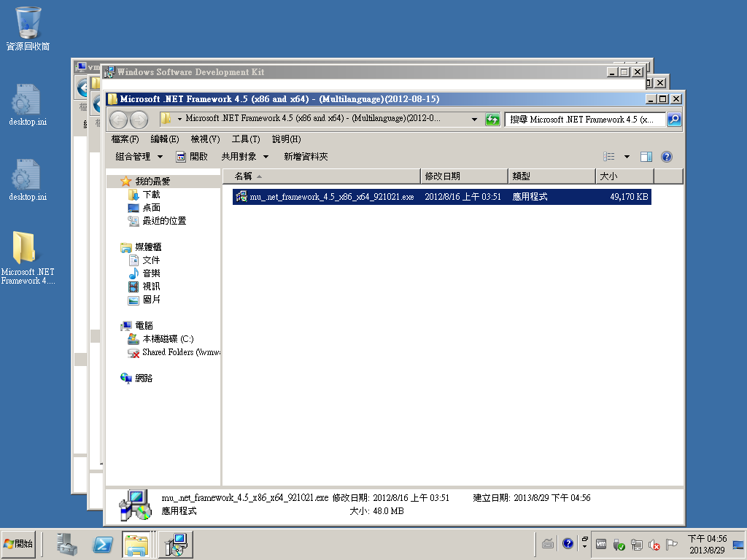Click the Safely Remove Hardware tray icon

(x=619, y=544)
